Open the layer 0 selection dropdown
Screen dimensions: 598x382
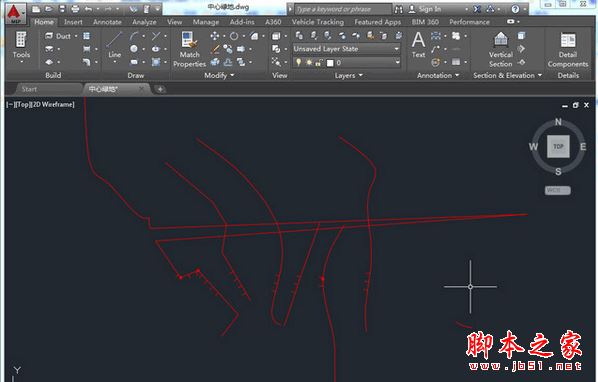pyautogui.click(x=397, y=62)
